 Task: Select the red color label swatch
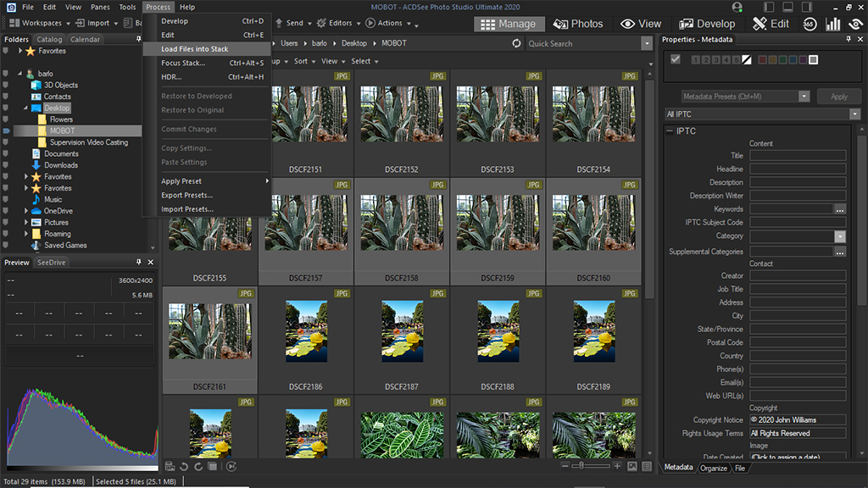coord(763,59)
